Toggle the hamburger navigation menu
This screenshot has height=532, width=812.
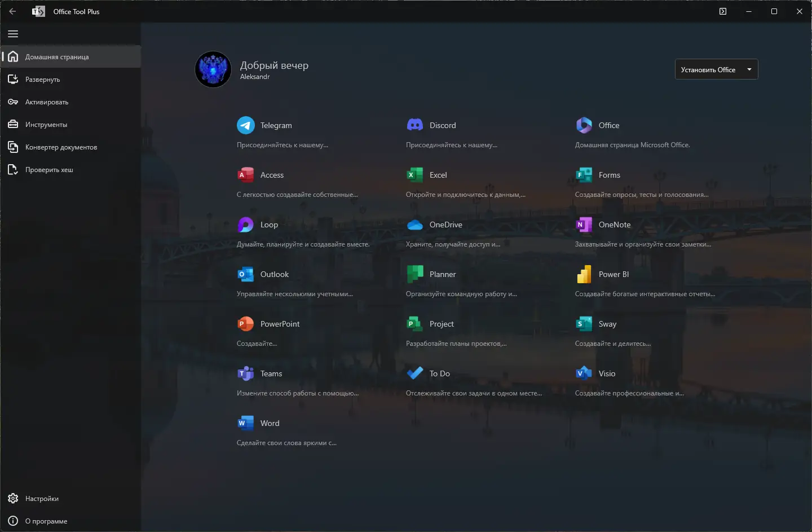[x=13, y=34]
